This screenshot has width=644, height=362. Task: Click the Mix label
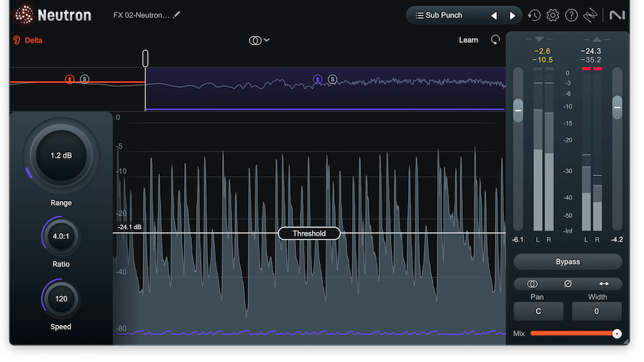[x=519, y=334]
